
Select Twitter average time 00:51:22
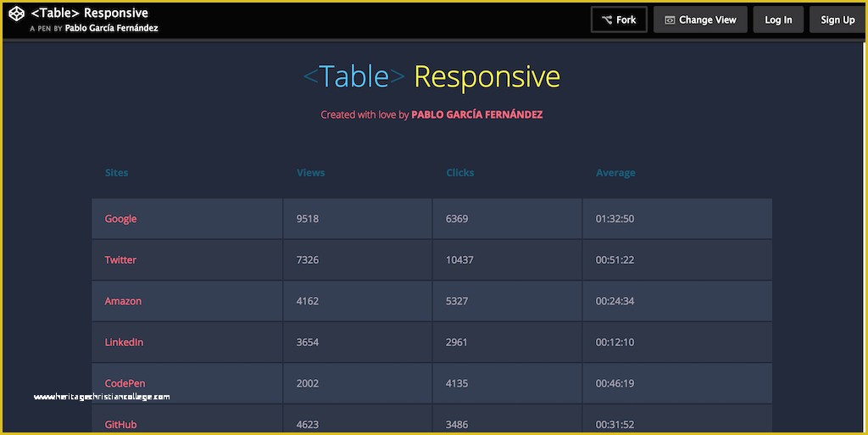click(x=615, y=259)
